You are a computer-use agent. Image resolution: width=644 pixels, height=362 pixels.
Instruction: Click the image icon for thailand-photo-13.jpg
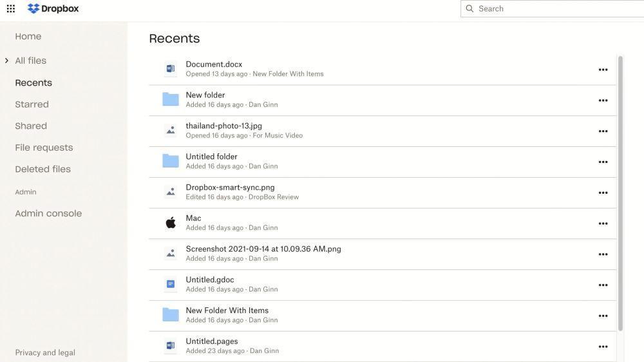171,130
